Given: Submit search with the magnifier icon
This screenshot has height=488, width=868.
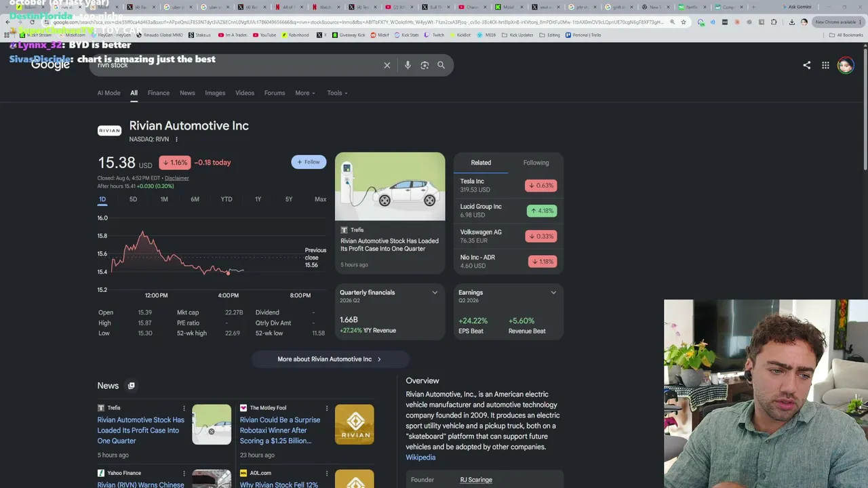Looking at the screenshot, I should coord(441,65).
